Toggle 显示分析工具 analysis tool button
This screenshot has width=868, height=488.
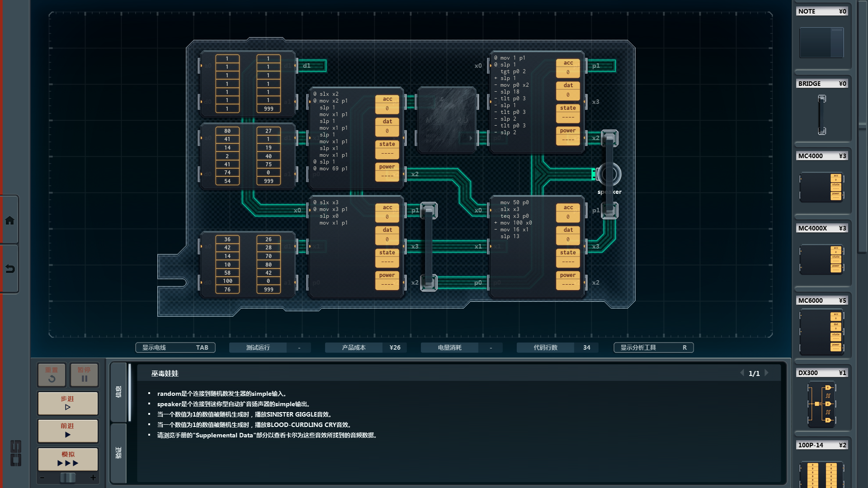(x=653, y=347)
